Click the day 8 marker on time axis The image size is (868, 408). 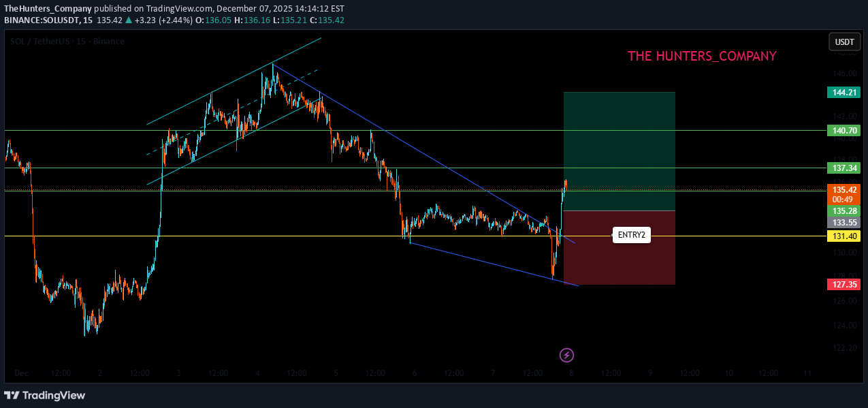pos(571,373)
